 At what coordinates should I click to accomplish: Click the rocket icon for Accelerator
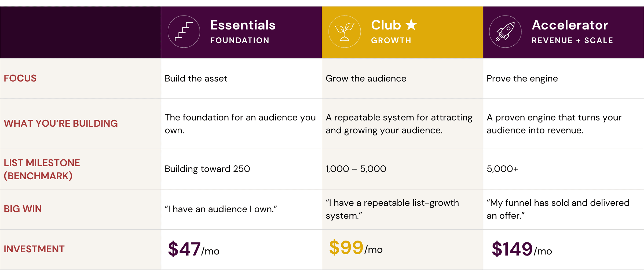tap(505, 32)
